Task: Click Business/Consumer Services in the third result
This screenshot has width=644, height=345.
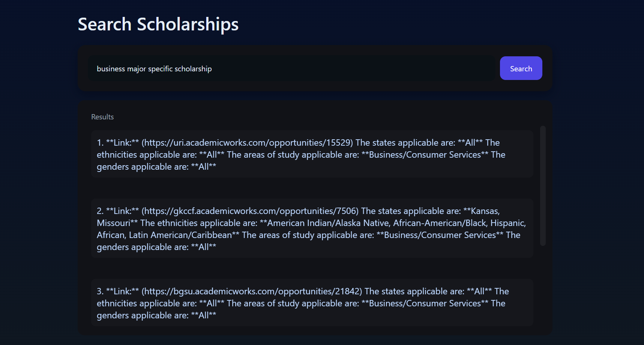Action: pos(425,303)
